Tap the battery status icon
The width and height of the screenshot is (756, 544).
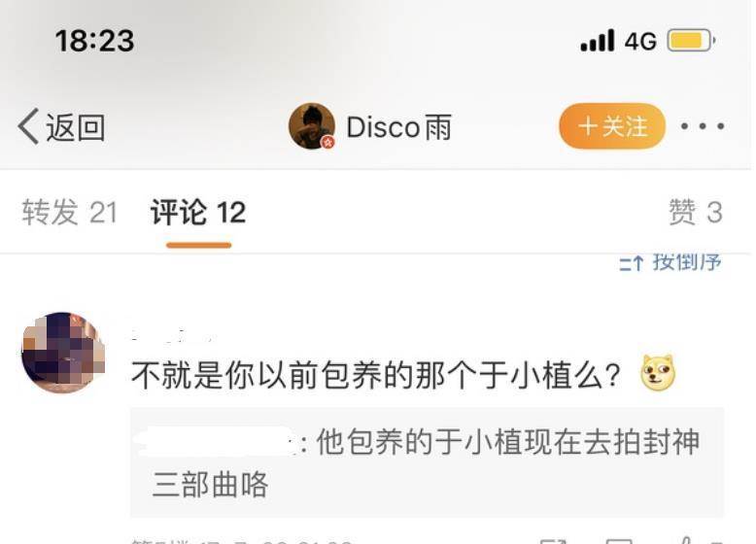pyautogui.click(x=691, y=41)
